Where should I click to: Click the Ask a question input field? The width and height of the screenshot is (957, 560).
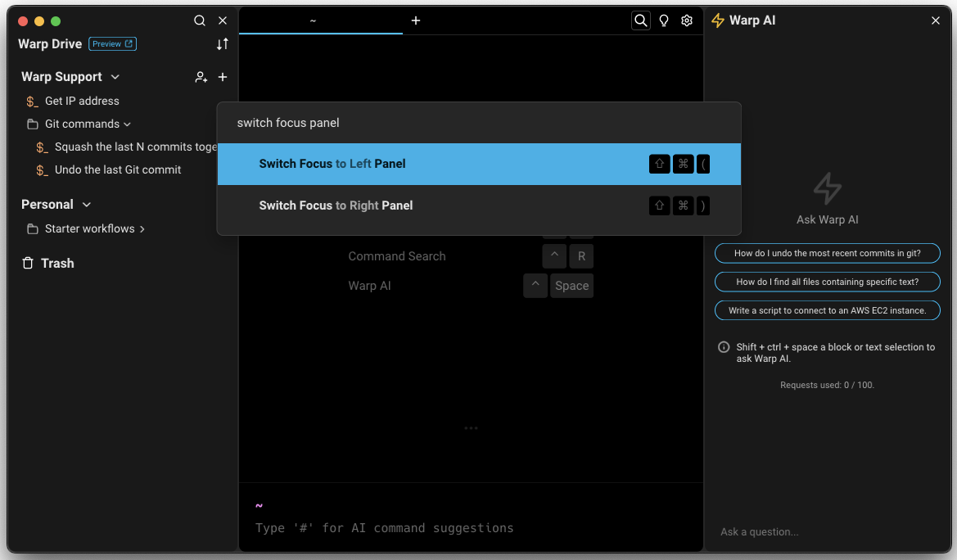(x=827, y=531)
